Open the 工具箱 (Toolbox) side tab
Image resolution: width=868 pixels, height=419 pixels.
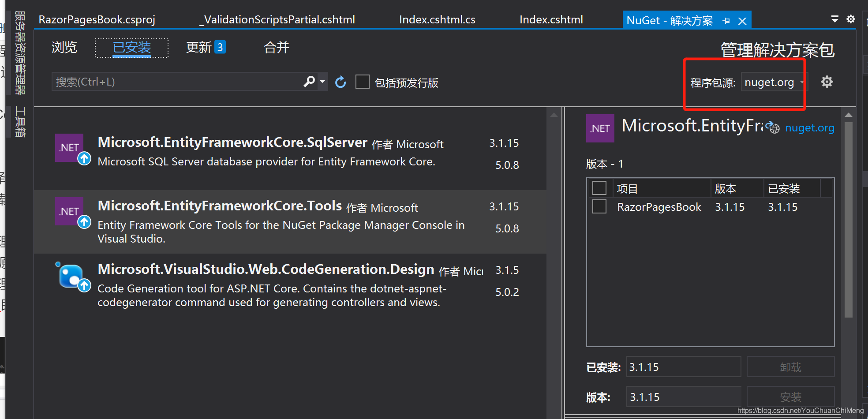point(20,122)
